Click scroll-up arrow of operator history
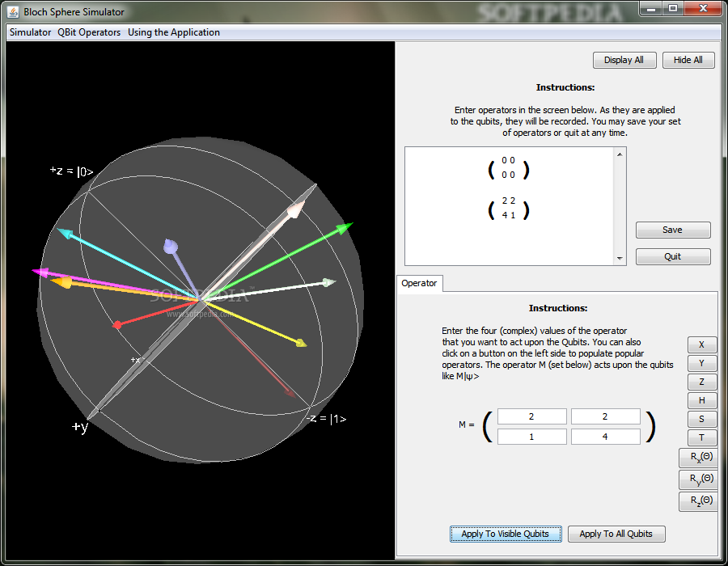Screen dimensions: 728x566 (x=620, y=154)
